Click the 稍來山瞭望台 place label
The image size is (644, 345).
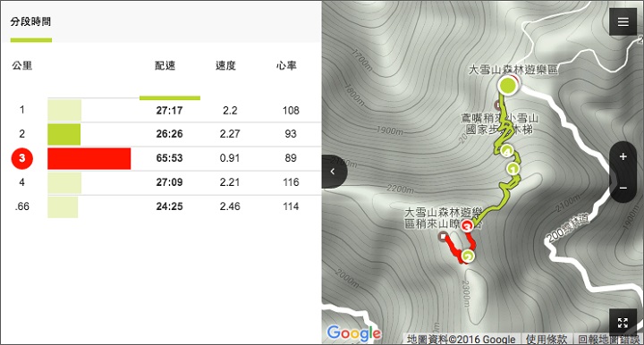point(443,218)
